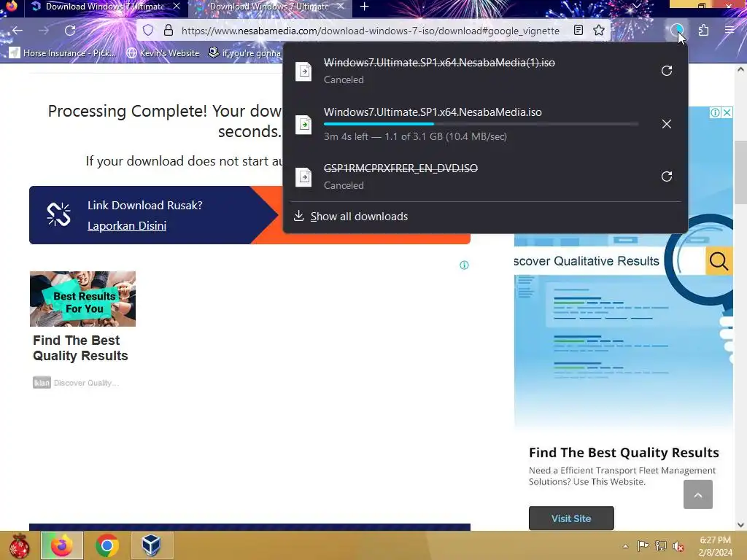Close the second browser tab
Screen dimensions: 747x560
point(341,7)
